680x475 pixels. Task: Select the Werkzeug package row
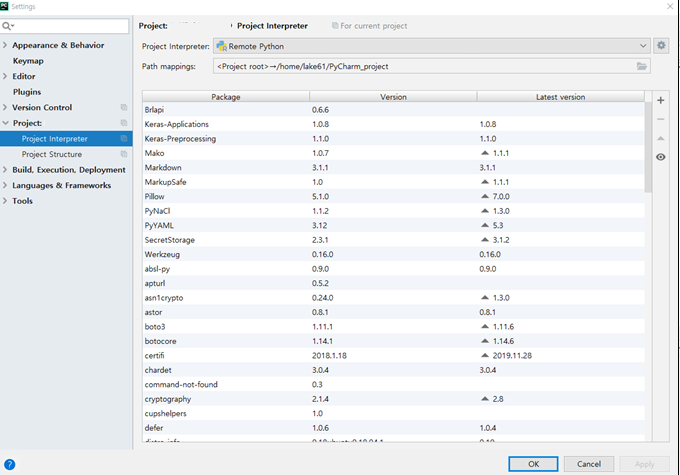(393, 254)
